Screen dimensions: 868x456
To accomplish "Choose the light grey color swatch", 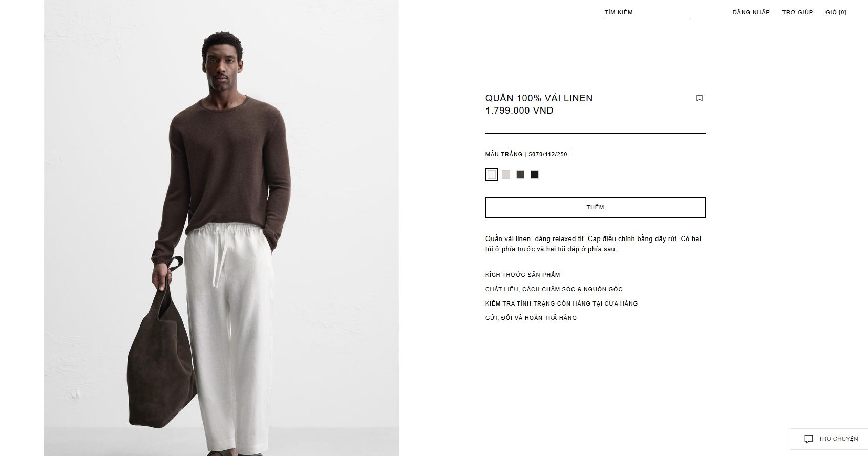I will click(x=506, y=175).
